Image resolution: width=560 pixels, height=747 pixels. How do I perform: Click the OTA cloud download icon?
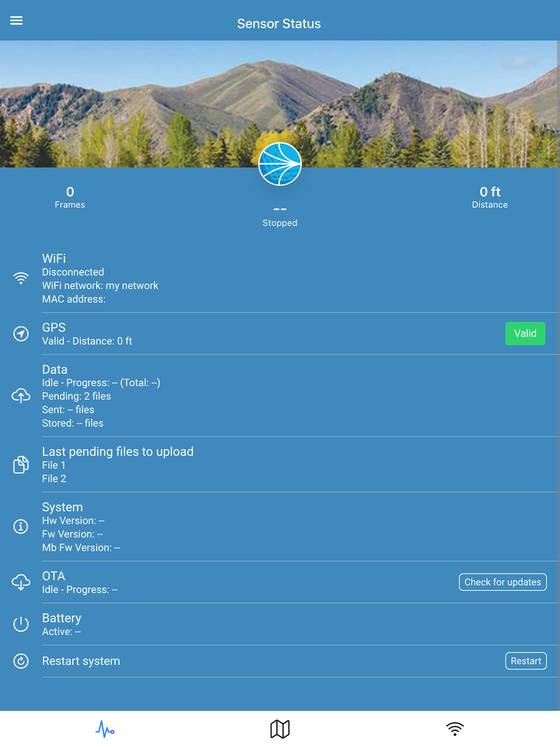coord(21,582)
